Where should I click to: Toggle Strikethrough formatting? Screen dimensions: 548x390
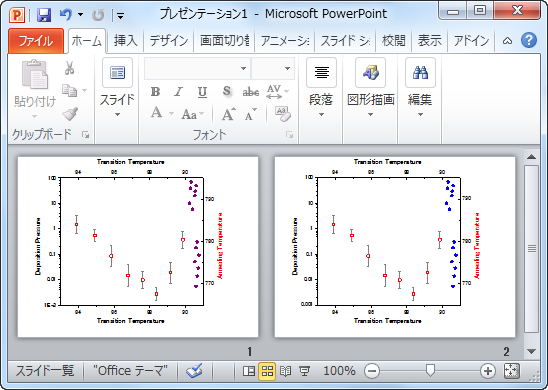(251, 92)
